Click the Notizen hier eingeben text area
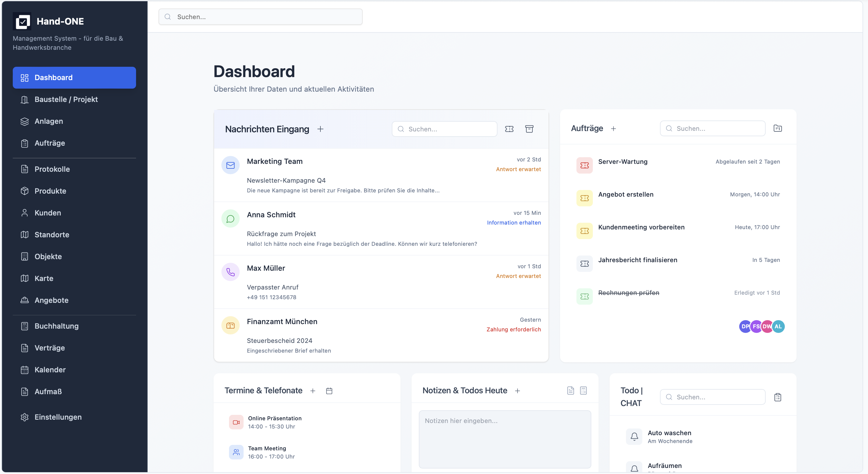Viewport: 868px width, 474px height. tap(504, 439)
